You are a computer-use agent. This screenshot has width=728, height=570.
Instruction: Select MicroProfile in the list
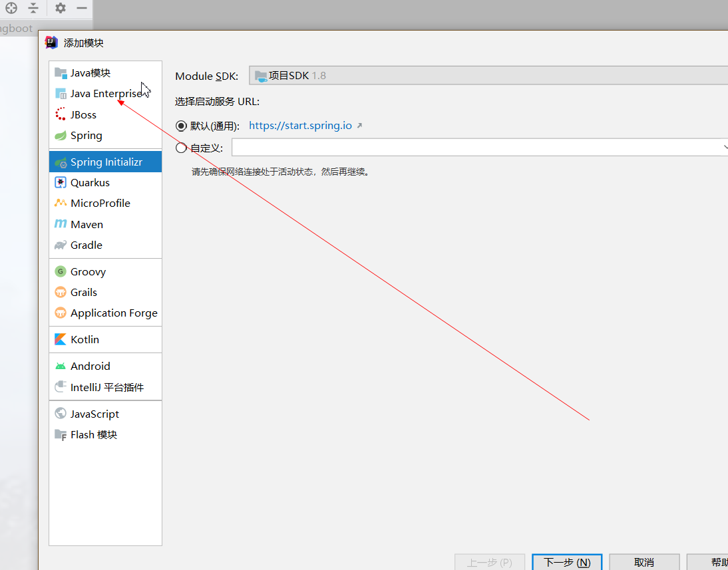point(105,204)
